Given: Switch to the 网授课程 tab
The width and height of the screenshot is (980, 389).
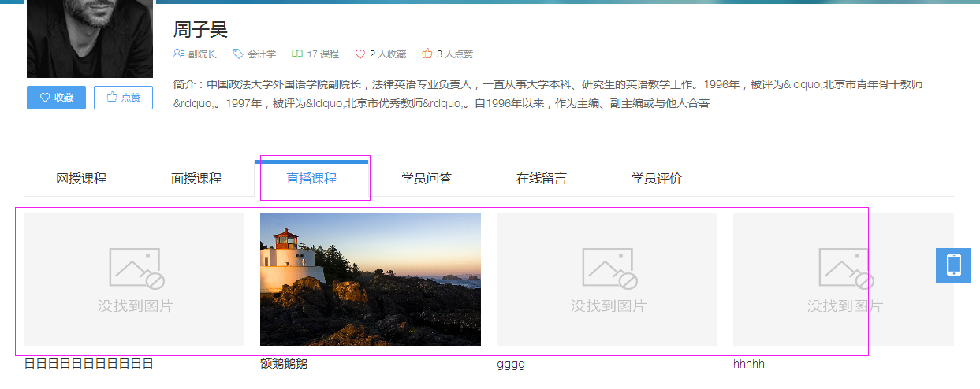Looking at the screenshot, I should point(81,179).
